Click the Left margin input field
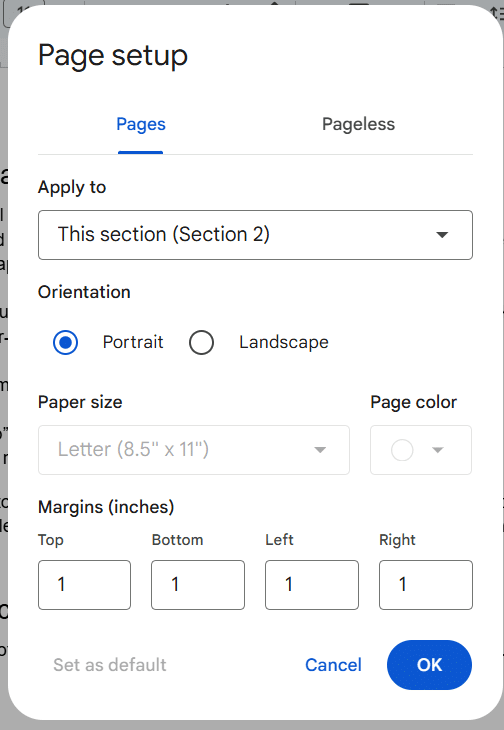This screenshot has height=730, width=504. click(x=312, y=585)
